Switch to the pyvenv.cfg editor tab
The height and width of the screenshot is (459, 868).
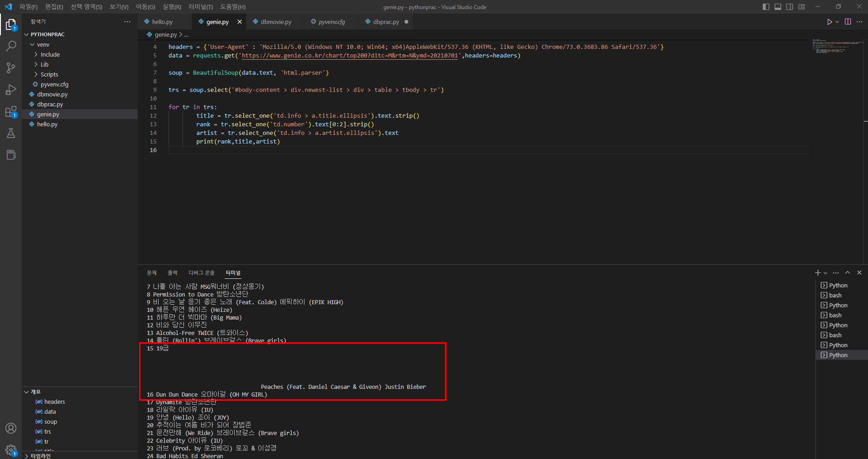[x=332, y=22]
